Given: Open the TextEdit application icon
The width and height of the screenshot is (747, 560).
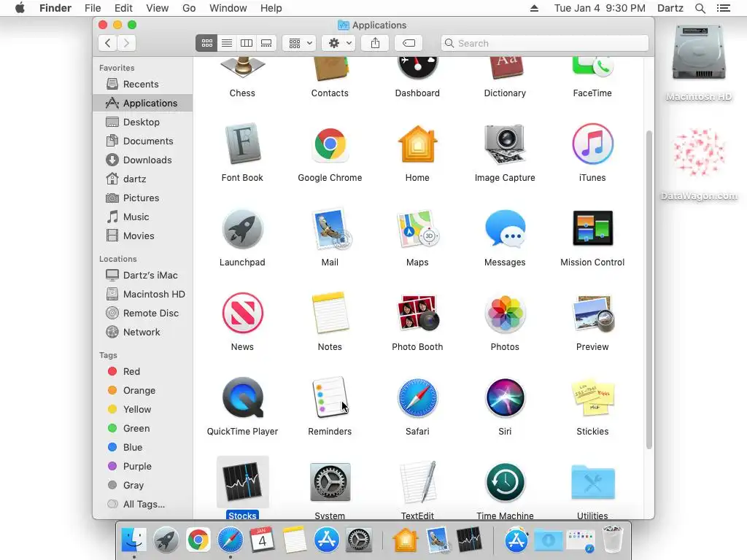Looking at the screenshot, I should point(417,483).
